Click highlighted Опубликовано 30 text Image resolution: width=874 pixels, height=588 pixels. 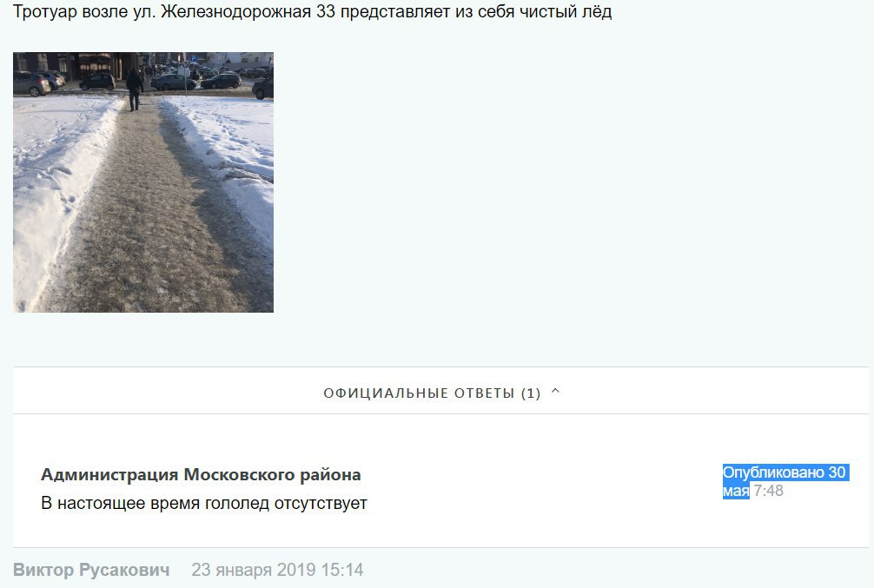(x=785, y=472)
